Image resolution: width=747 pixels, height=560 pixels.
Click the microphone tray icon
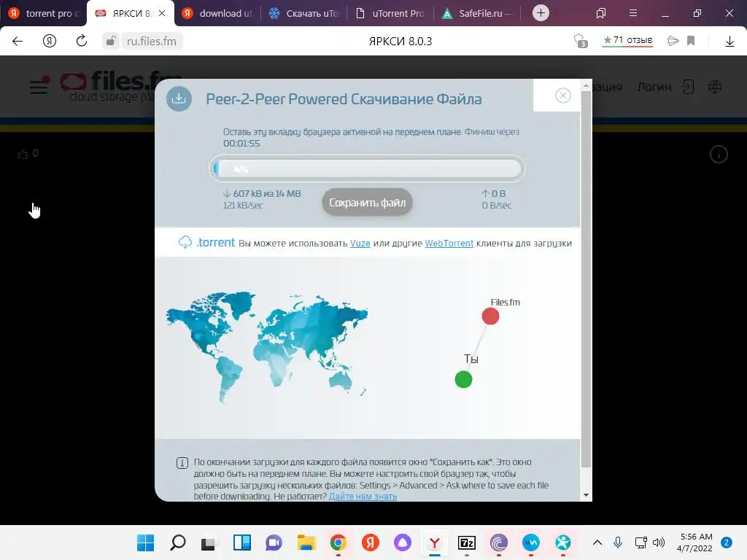pyautogui.click(x=617, y=542)
